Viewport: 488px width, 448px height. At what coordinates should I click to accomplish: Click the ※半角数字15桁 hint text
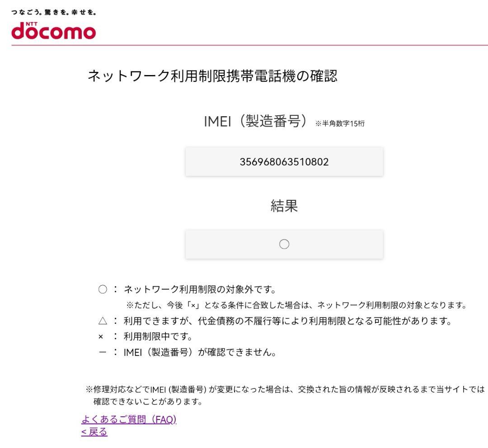pyautogui.click(x=340, y=124)
